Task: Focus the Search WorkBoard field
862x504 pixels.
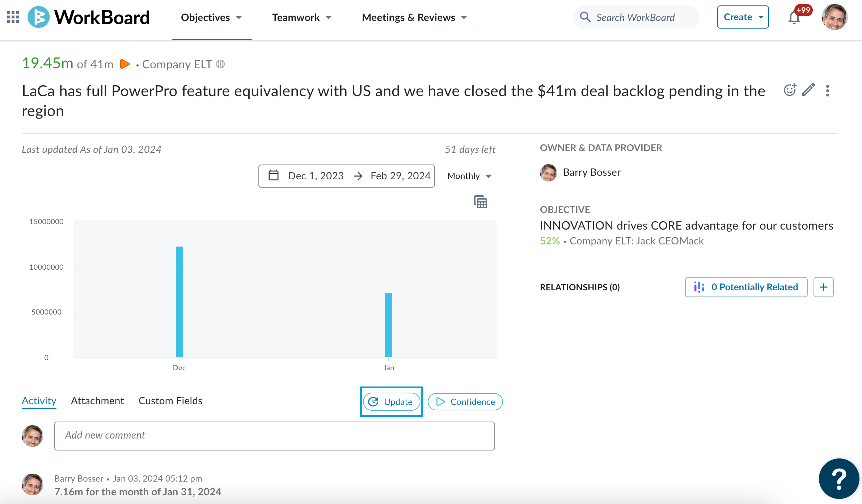Action: [x=636, y=17]
